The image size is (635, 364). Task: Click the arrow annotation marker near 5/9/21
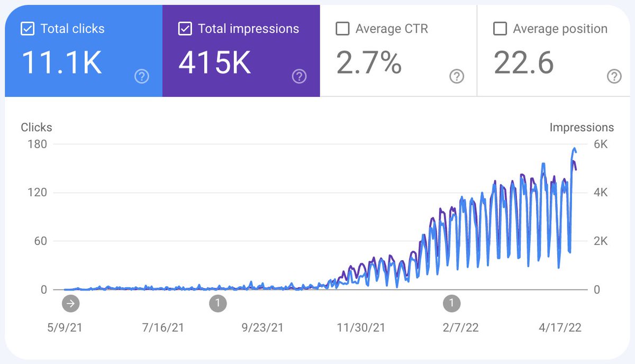(x=70, y=303)
